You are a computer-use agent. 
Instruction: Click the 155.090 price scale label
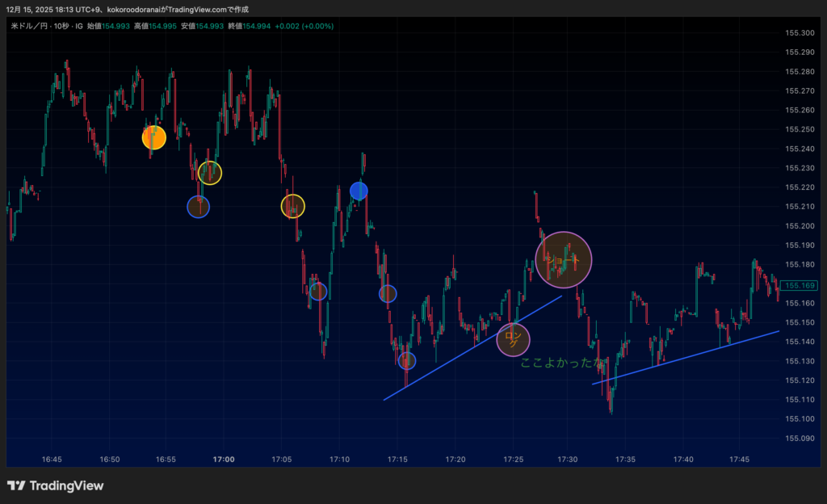point(799,439)
